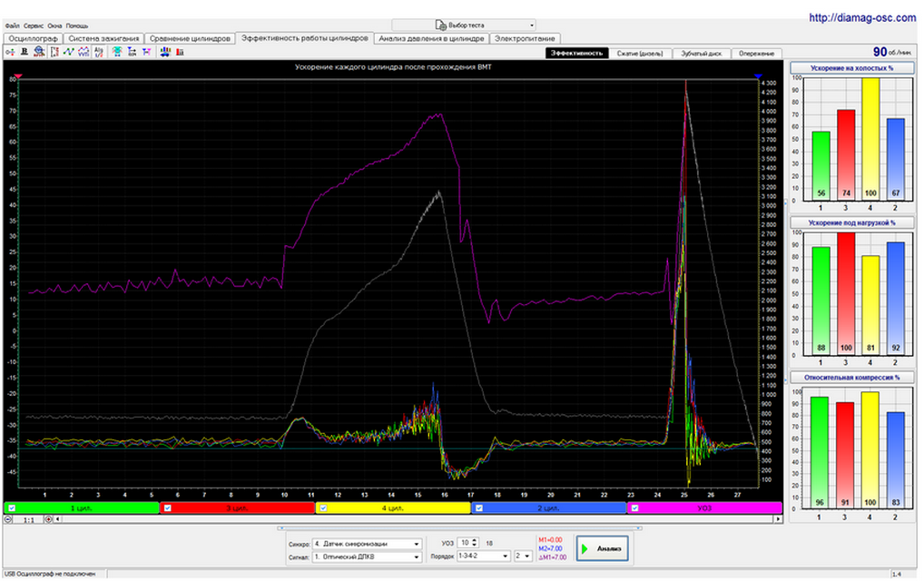Click the red triangle marker at chart top-left
The width and height of the screenshot is (924, 581).
click(18, 76)
